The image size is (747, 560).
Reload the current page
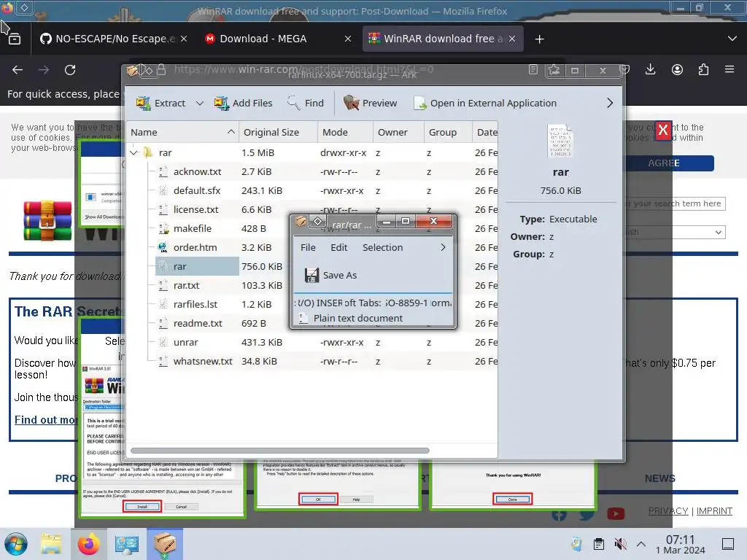click(x=70, y=70)
